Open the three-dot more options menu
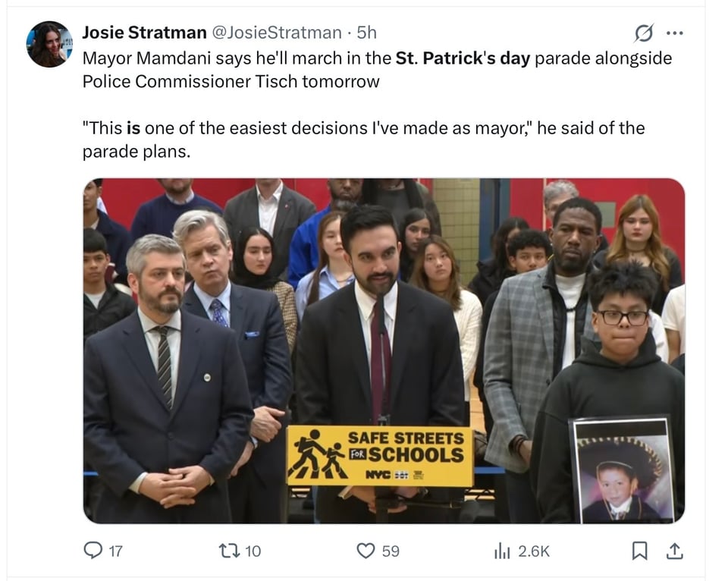This screenshot has height=581, width=728. 674,33
